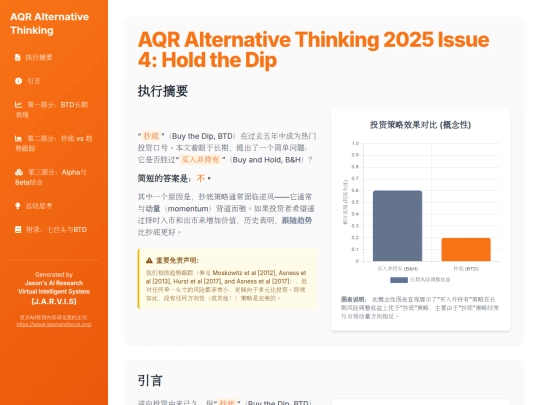Click the 买入并持有 (B&H) bar in chart
This screenshot has width=540, height=405.
click(x=397, y=226)
